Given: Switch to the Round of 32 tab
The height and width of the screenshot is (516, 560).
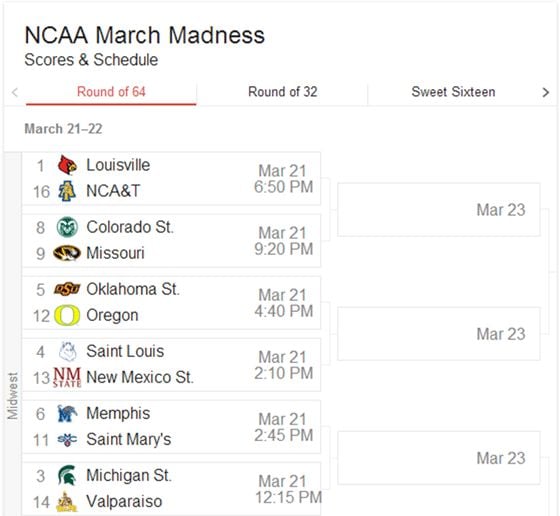Looking at the screenshot, I should pyautogui.click(x=282, y=92).
